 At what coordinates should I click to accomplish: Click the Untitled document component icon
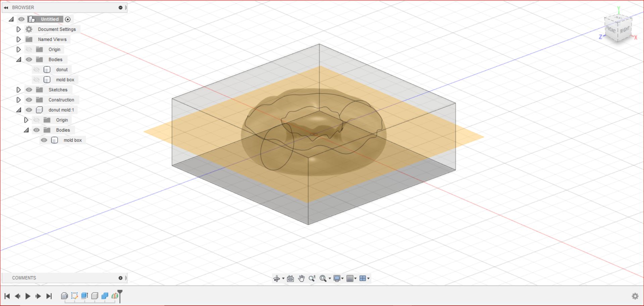tap(32, 19)
